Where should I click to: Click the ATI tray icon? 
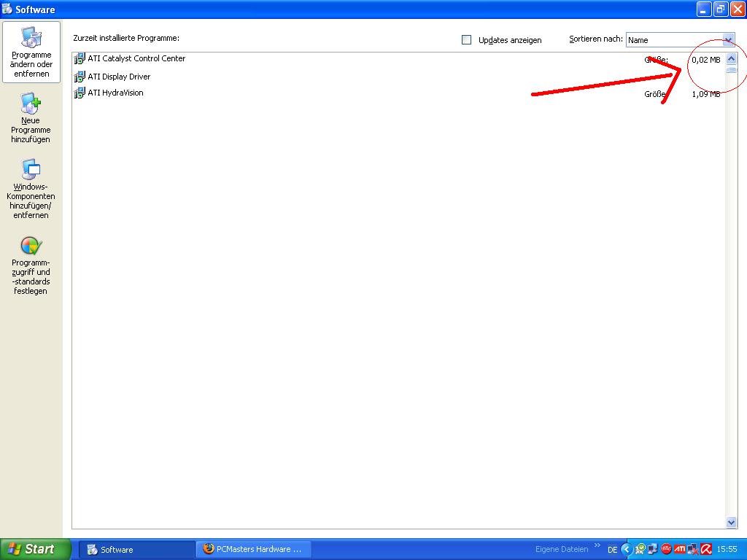tap(680, 549)
